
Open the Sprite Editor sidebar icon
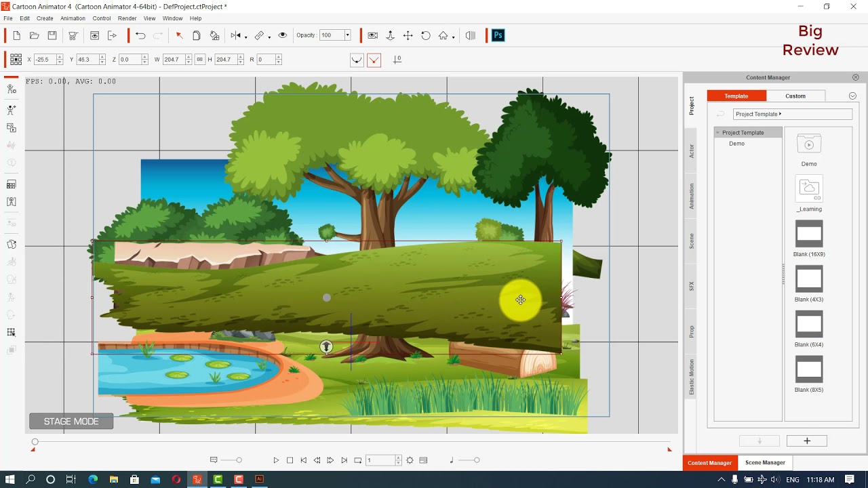tap(11, 184)
